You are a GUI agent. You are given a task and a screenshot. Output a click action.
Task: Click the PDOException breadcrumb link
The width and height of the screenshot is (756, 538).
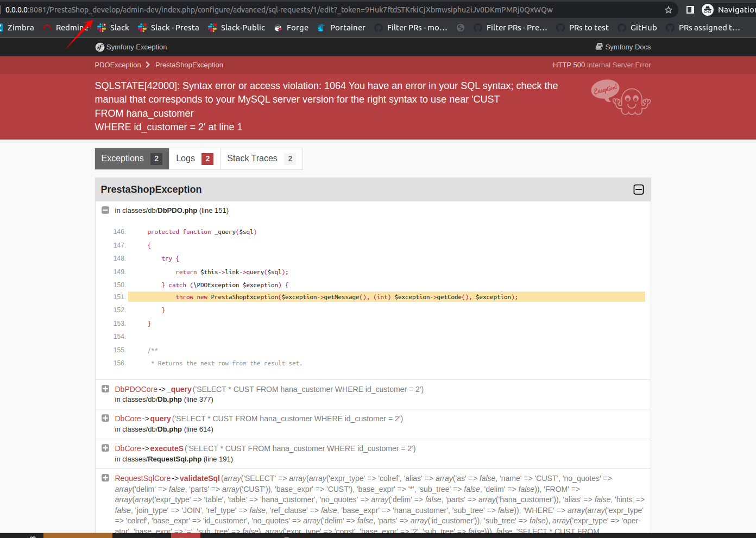[x=117, y=65]
